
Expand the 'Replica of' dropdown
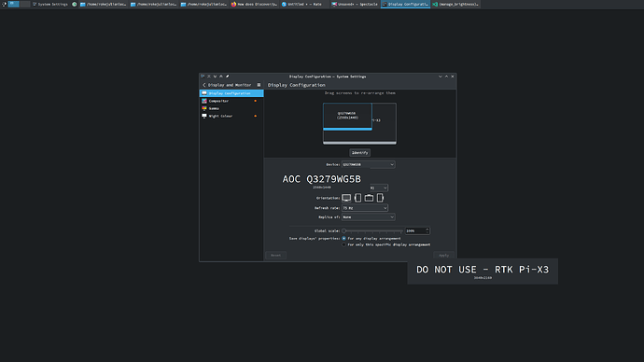(x=368, y=217)
